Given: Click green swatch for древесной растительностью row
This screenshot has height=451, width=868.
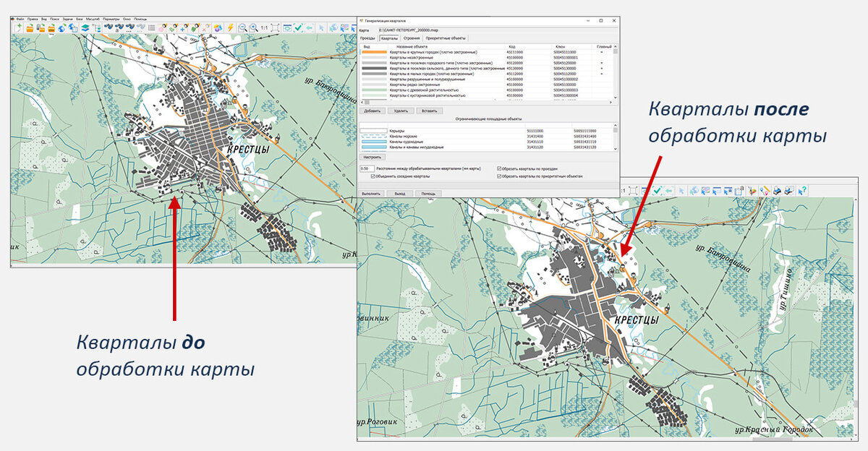Looking at the screenshot, I should pyautogui.click(x=374, y=90).
